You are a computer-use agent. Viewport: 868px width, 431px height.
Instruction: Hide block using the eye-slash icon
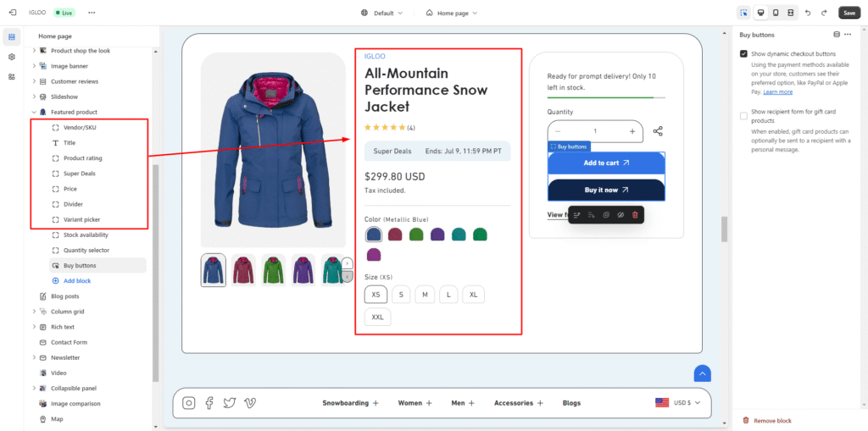pyautogui.click(x=620, y=215)
